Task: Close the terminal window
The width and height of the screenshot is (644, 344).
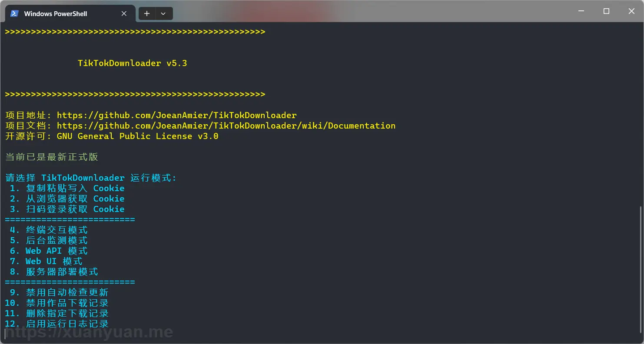Action: (631, 11)
